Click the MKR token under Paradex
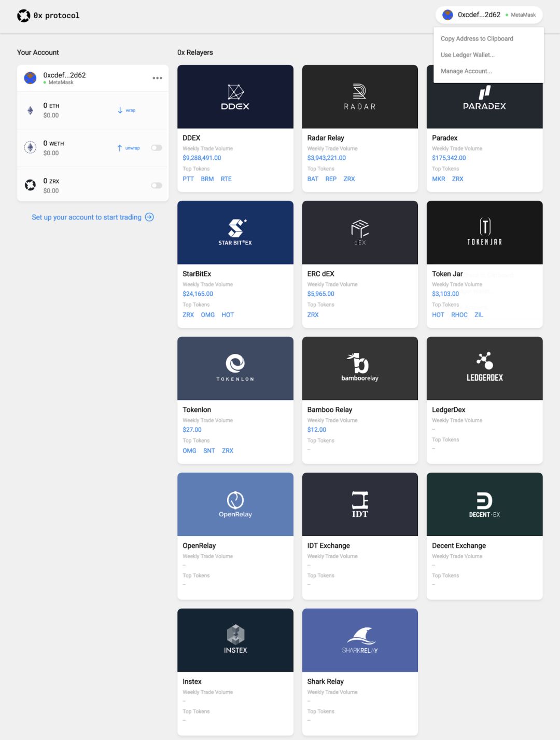Image resolution: width=560 pixels, height=740 pixels. click(439, 179)
